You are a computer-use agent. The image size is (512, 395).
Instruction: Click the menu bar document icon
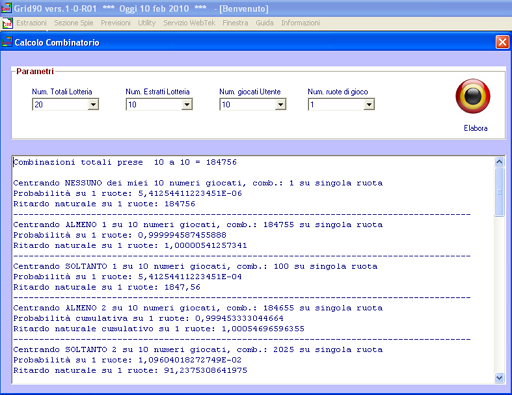[x=7, y=23]
